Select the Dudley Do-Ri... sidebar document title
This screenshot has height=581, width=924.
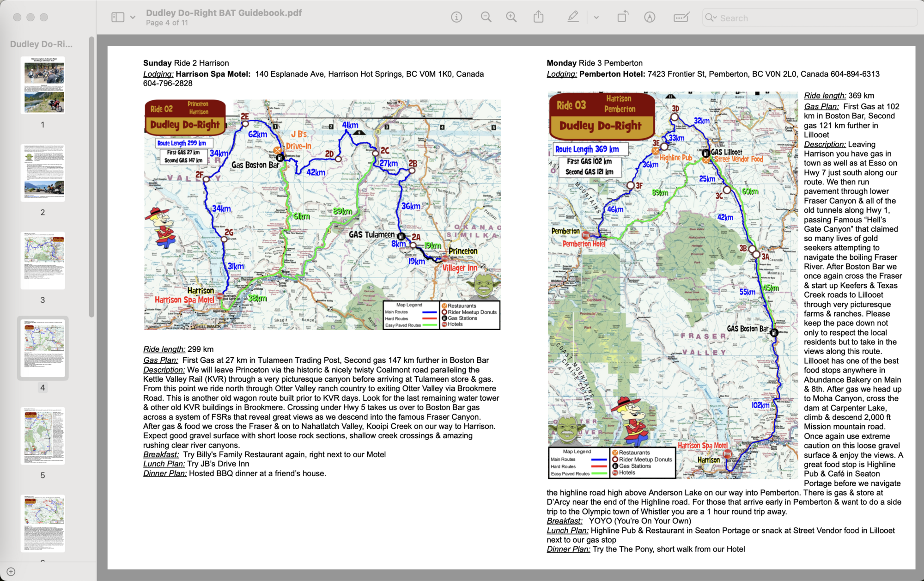(x=42, y=44)
